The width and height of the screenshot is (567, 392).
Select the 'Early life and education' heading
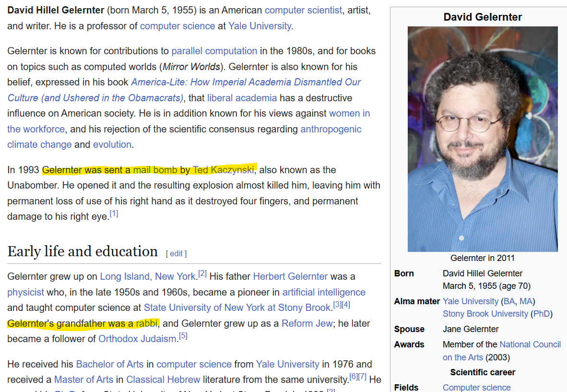pos(83,251)
